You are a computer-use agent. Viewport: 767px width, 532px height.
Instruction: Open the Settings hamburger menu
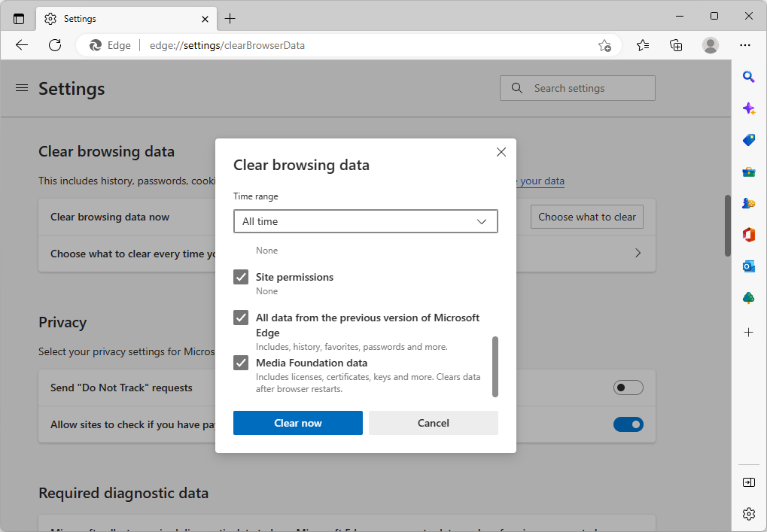(22, 88)
